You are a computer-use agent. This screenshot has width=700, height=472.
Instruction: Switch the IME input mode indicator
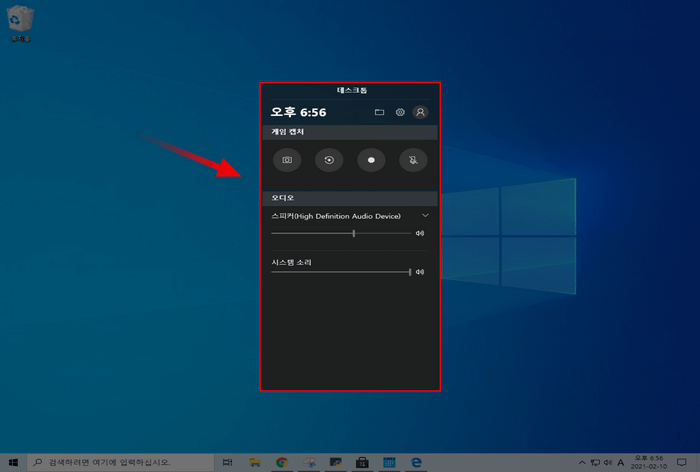point(621,463)
